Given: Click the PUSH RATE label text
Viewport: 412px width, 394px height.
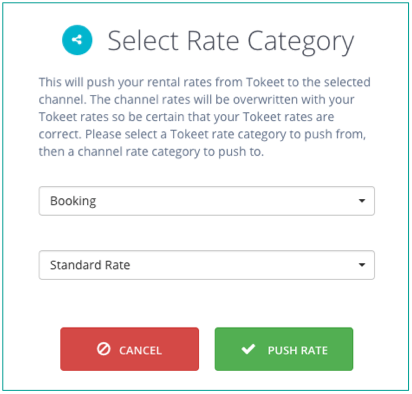Looking at the screenshot, I should 298,350.
